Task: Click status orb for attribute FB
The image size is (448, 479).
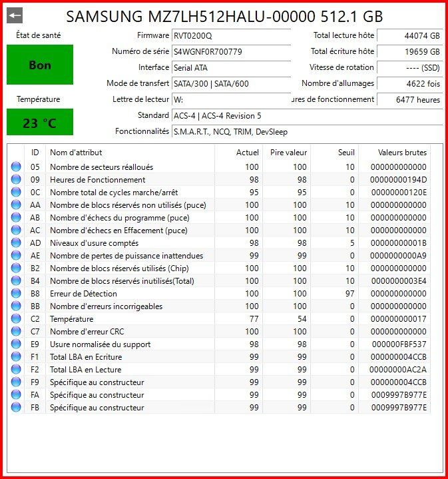Action: click(x=16, y=408)
